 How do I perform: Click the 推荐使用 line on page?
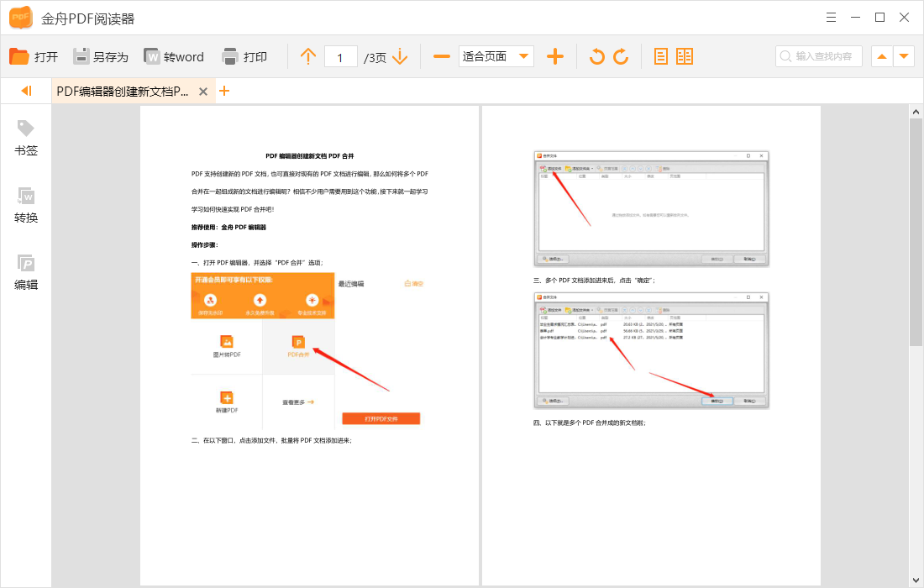coord(228,228)
